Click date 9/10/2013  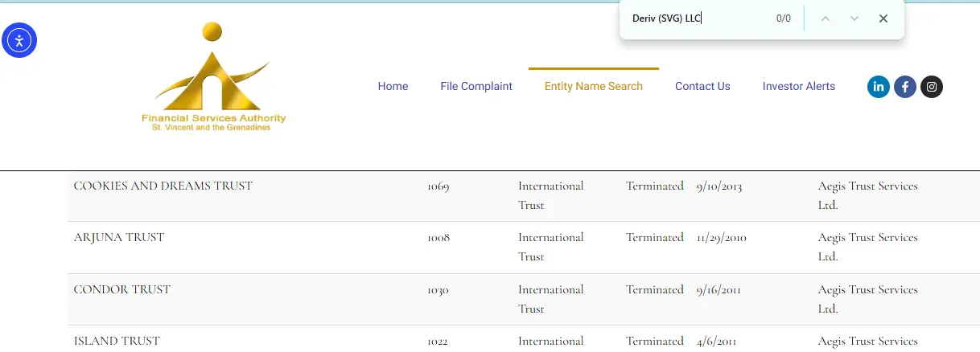click(x=719, y=186)
